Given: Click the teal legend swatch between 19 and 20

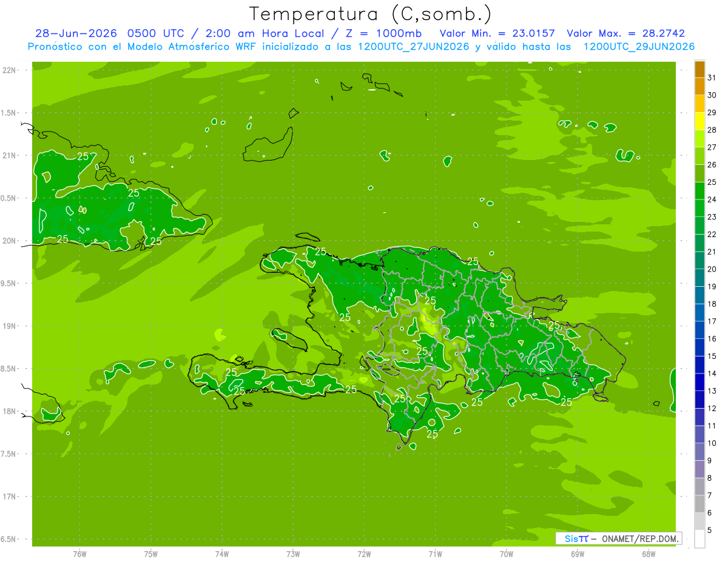Looking at the screenshot, I should click(699, 278).
